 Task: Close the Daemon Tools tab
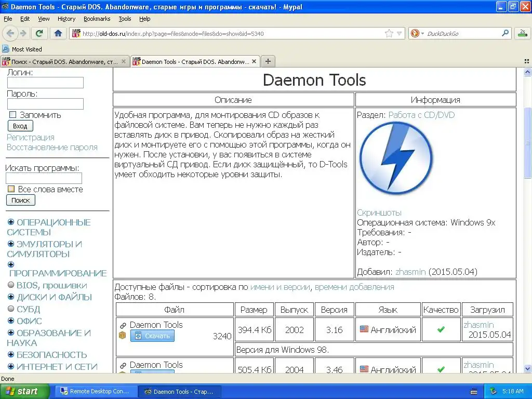point(254,61)
